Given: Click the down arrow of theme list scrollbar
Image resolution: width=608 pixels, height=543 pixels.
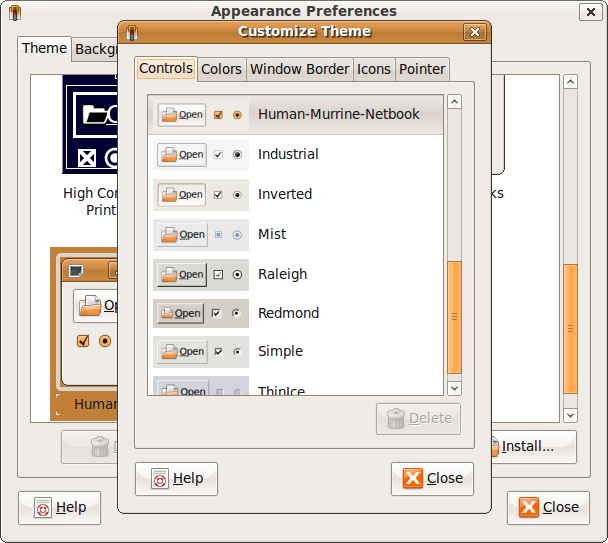Looking at the screenshot, I should point(454,388).
